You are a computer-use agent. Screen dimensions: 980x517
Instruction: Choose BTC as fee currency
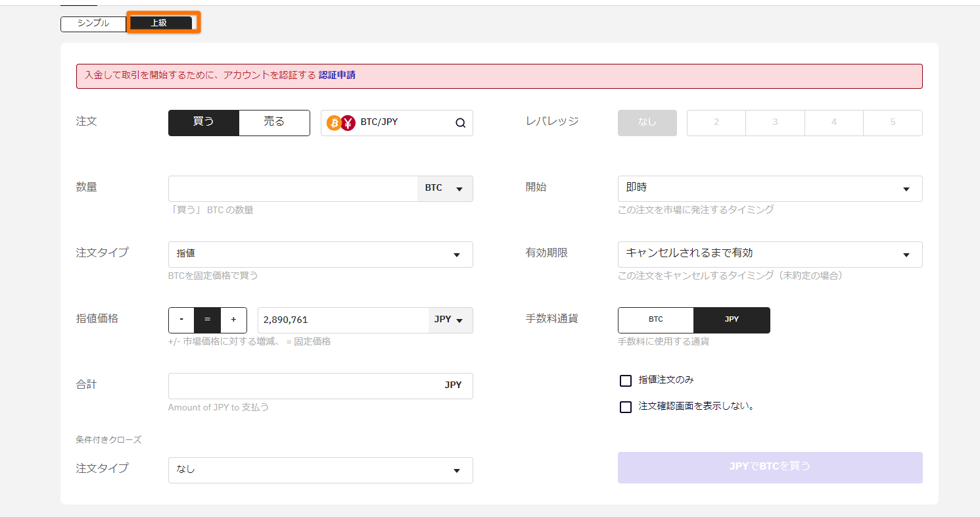pyautogui.click(x=656, y=320)
